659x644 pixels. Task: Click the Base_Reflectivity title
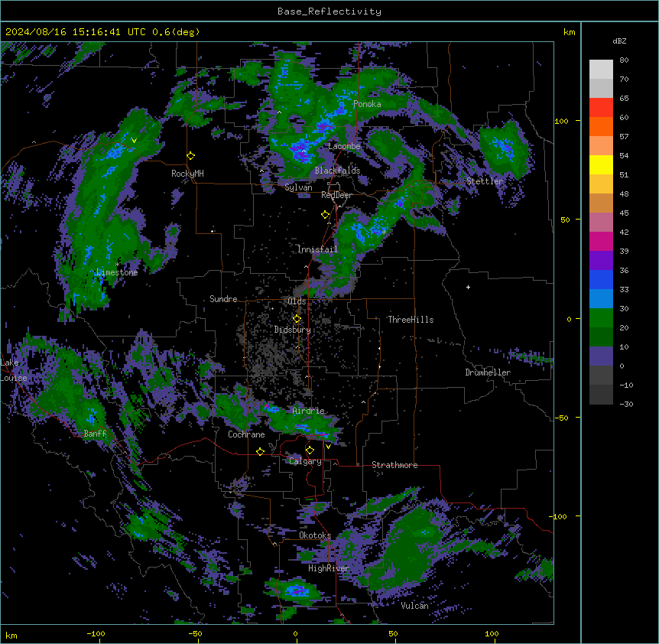click(x=329, y=11)
